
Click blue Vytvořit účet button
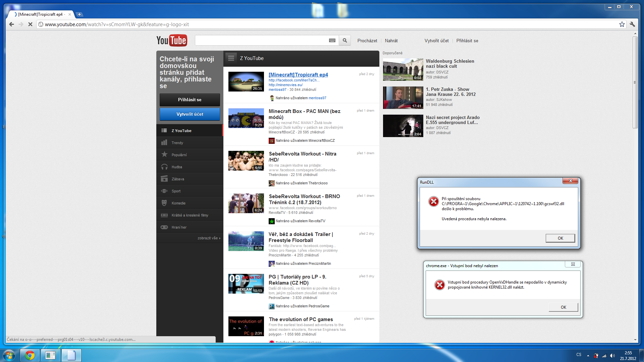pos(190,114)
